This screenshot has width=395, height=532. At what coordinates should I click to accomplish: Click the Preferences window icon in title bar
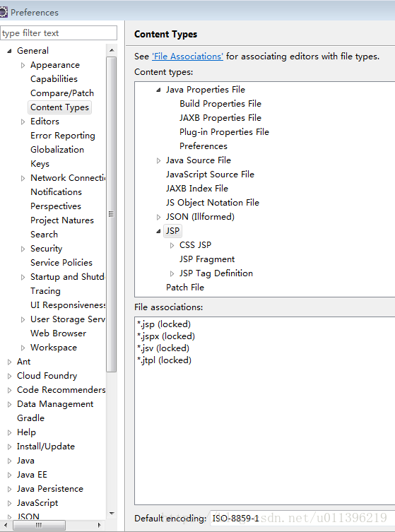[3, 13]
